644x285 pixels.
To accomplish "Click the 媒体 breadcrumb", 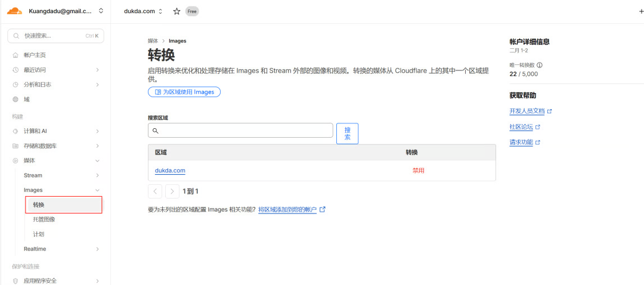I will click(x=153, y=41).
